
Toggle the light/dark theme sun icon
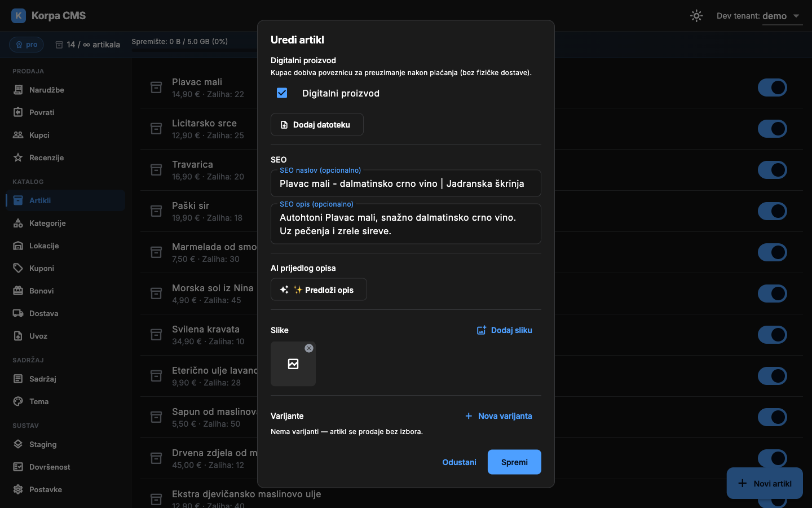696,16
